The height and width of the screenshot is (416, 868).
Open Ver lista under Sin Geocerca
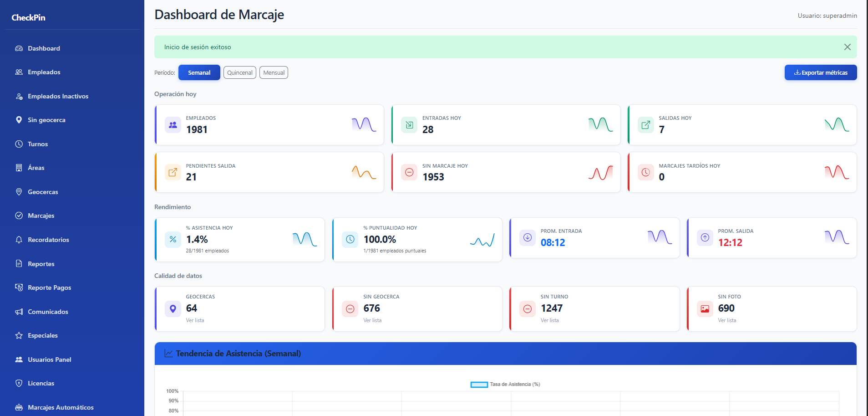click(372, 320)
